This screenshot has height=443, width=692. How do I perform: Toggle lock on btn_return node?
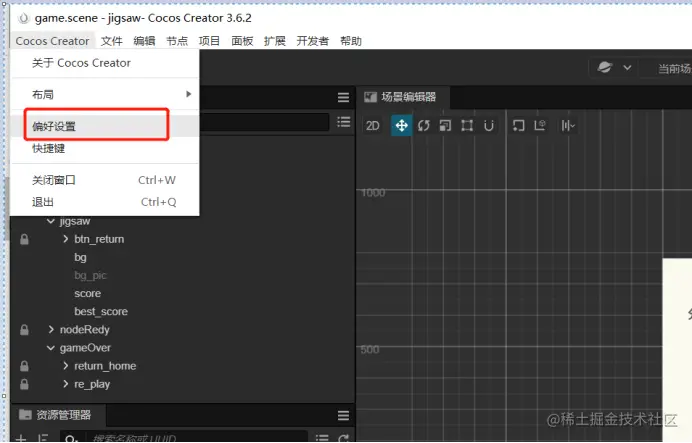(24, 239)
